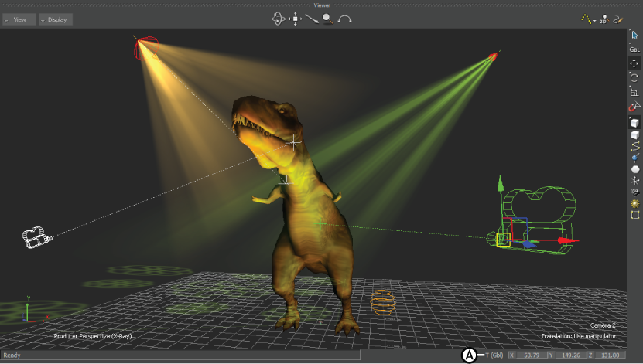Activate the Rotate tool in sidebar
643x364 pixels.
(634, 78)
